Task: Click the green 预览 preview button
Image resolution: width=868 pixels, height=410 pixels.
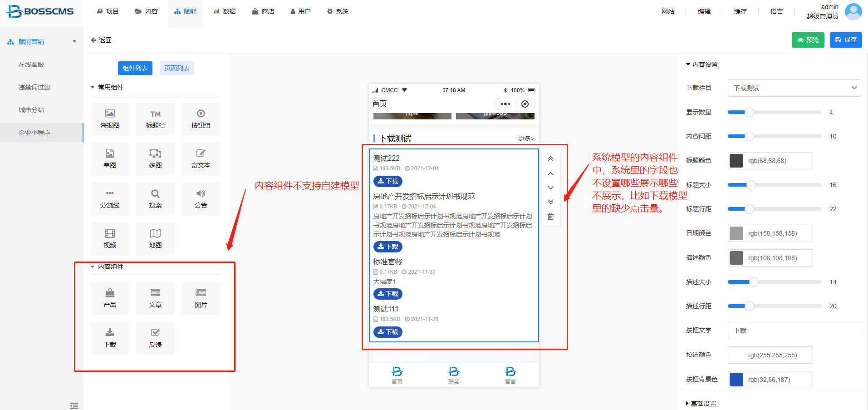Action: click(808, 40)
